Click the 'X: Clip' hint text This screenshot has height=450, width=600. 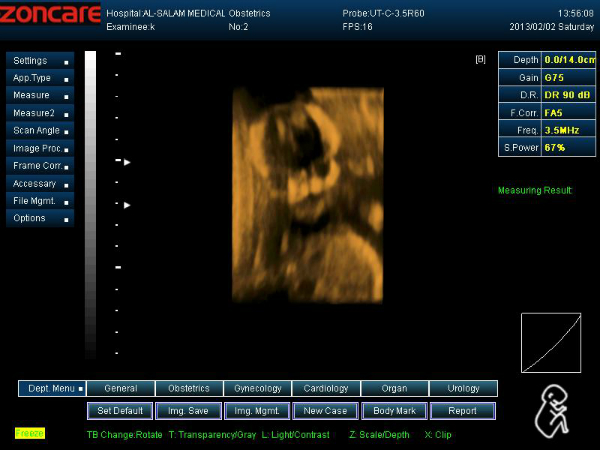coord(438,435)
